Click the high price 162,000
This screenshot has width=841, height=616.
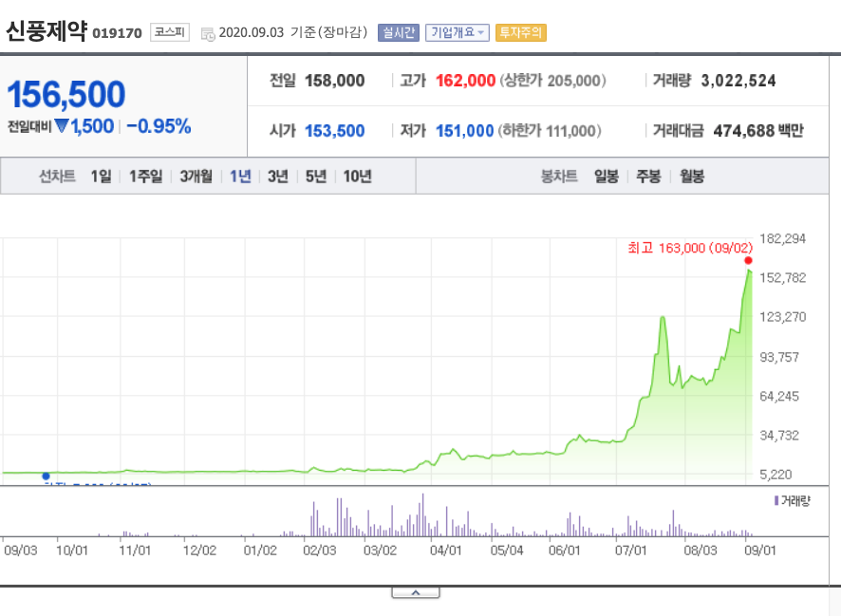(465, 81)
